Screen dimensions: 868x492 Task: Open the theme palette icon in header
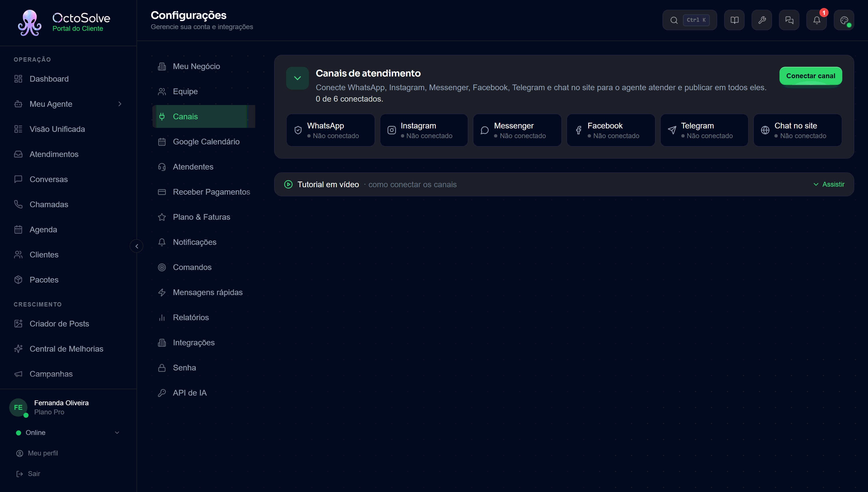pos(844,20)
